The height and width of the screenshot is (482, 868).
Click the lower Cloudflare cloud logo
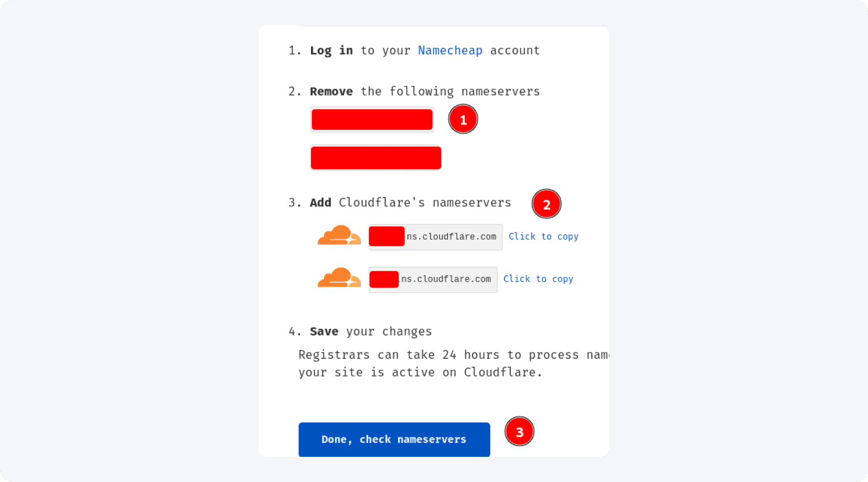point(339,278)
